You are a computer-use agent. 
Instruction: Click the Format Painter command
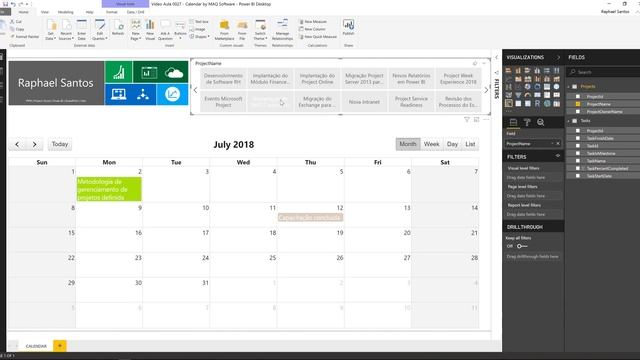point(24,37)
